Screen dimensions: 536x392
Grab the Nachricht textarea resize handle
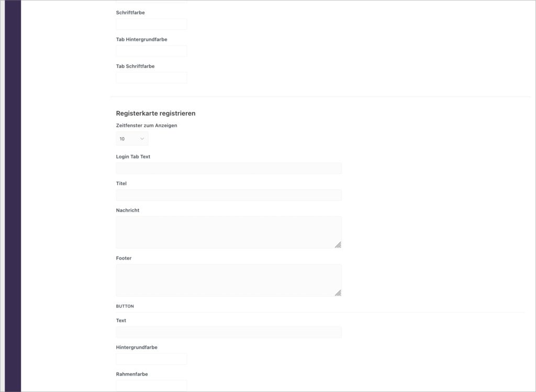tap(338, 245)
